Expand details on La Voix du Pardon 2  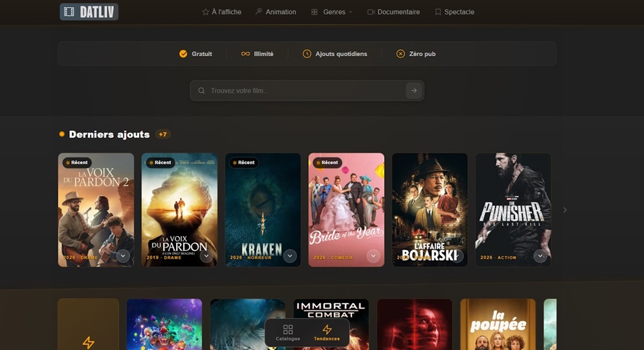(x=123, y=256)
